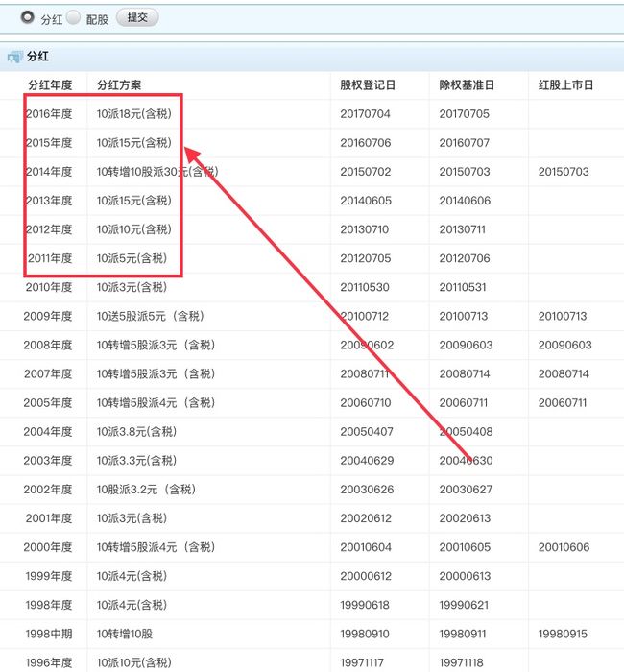Click the 2014年度 row label
The width and height of the screenshot is (624, 672).
49,172
